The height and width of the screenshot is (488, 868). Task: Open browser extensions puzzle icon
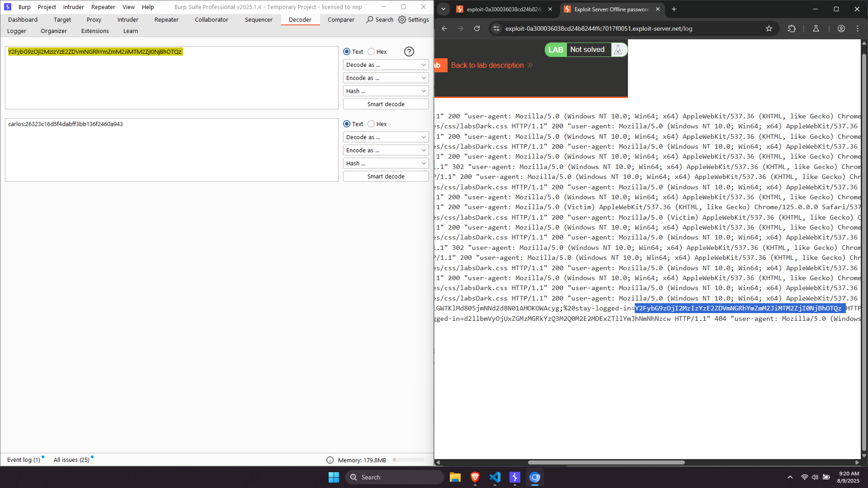coord(792,28)
